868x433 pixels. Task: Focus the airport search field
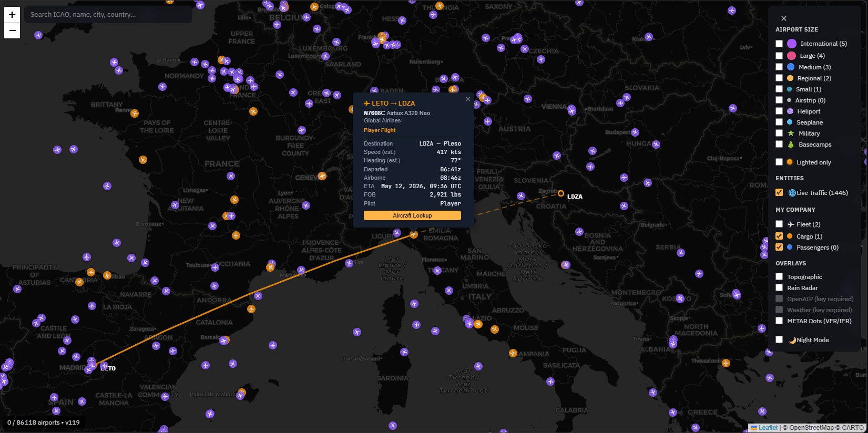click(108, 15)
